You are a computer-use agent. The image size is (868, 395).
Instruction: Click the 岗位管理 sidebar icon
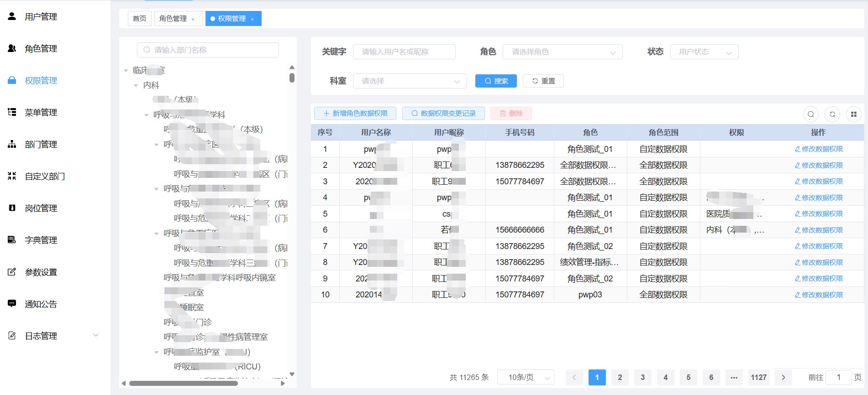pyautogui.click(x=12, y=208)
